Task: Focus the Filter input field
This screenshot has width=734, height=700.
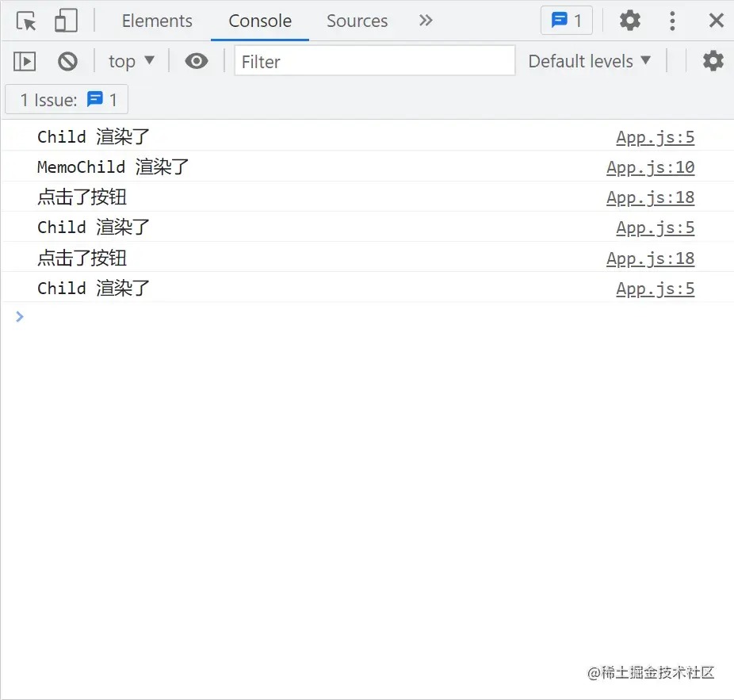Action: pyautogui.click(x=374, y=61)
